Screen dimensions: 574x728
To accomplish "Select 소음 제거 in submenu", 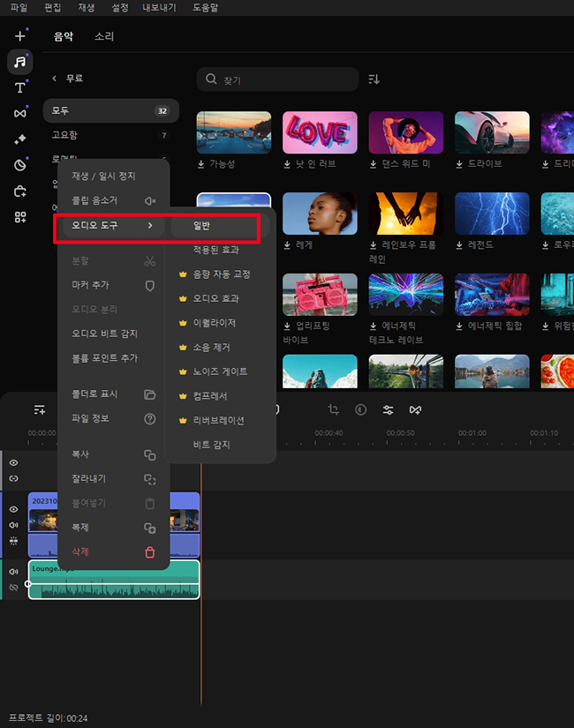I will point(220,348).
